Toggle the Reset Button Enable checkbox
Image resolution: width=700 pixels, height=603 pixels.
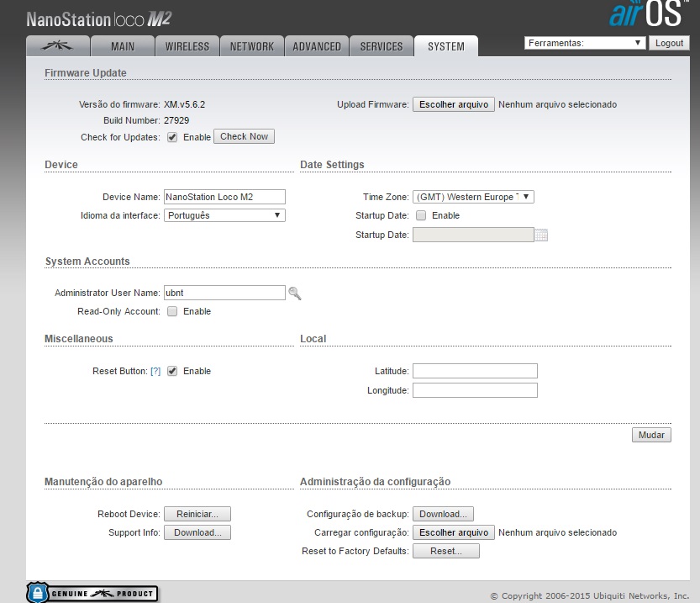coord(172,371)
